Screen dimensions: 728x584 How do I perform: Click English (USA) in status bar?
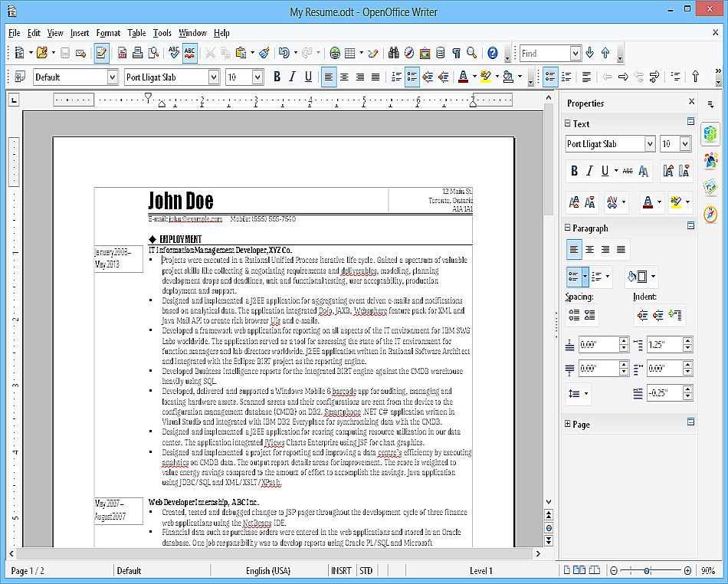point(268,570)
